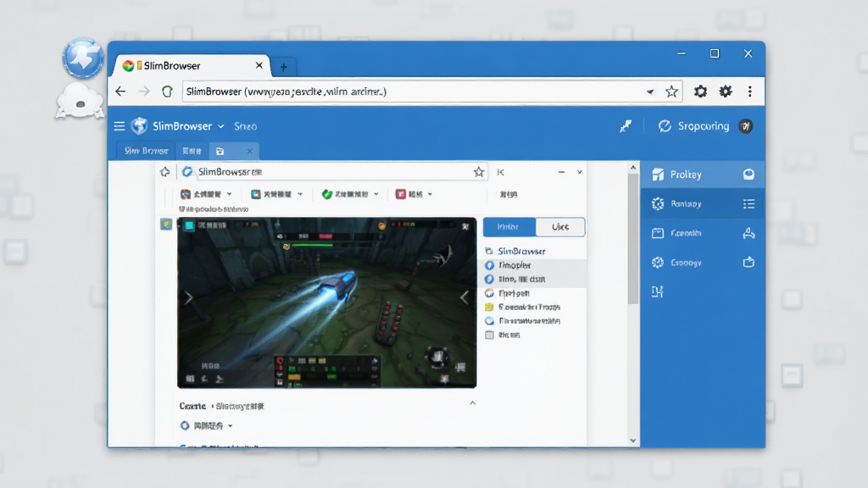Click the person icon beside Fcentin
The width and height of the screenshot is (868, 488).
(748, 233)
